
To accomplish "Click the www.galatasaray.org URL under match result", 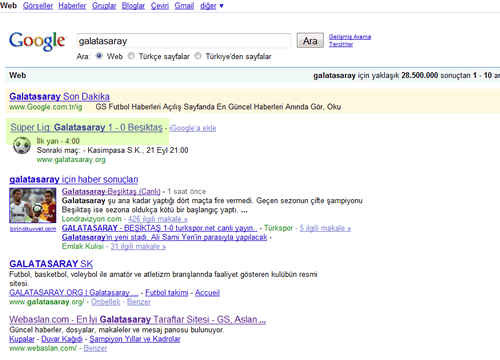I will tap(71, 160).
